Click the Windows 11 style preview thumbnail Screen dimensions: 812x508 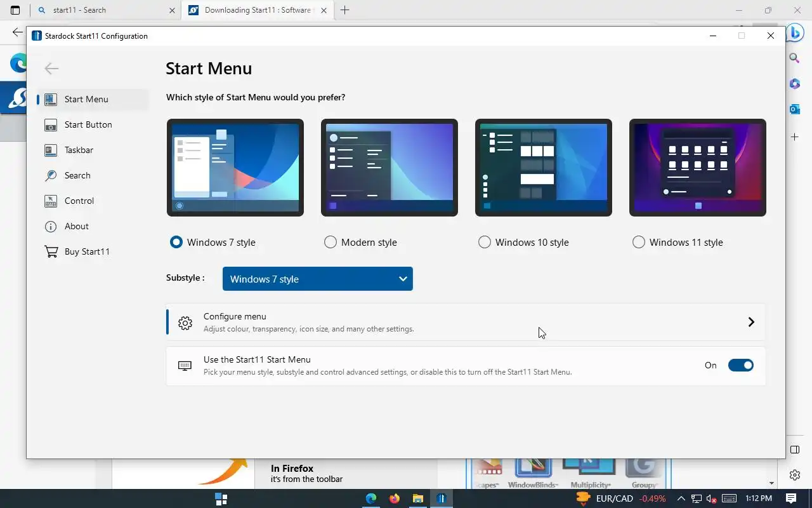point(698,168)
